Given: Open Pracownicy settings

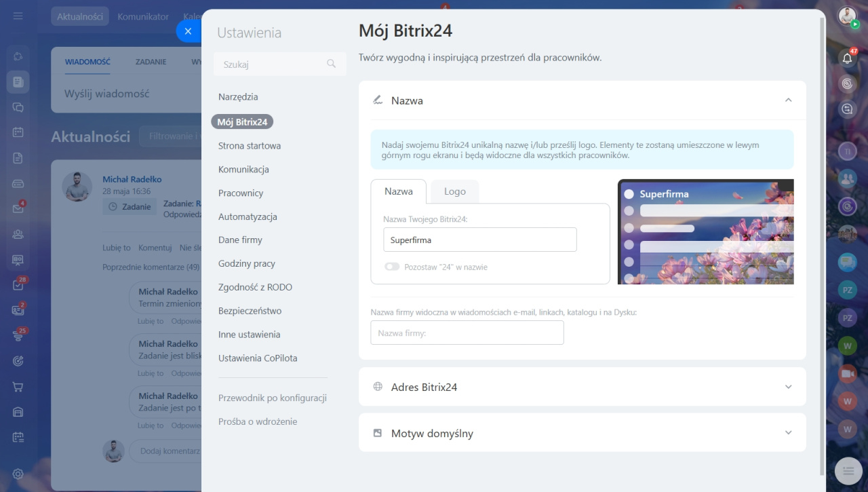Looking at the screenshot, I should 241,193.
